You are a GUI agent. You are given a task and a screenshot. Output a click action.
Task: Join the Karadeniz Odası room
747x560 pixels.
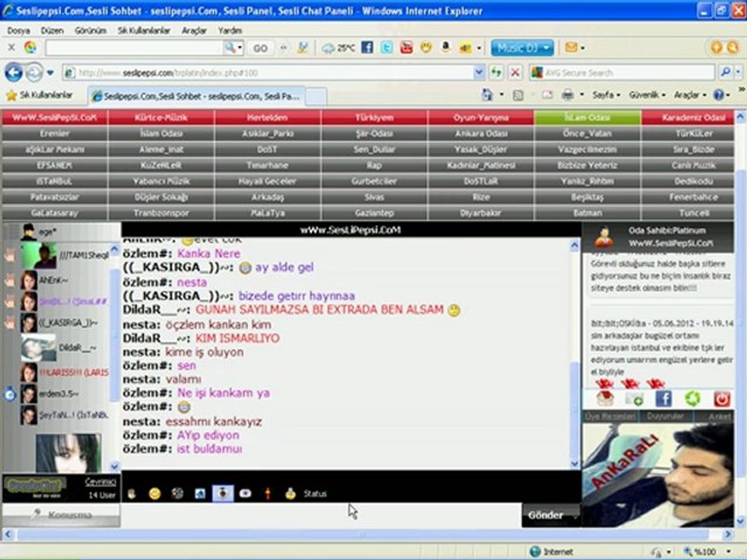point(688,117)
